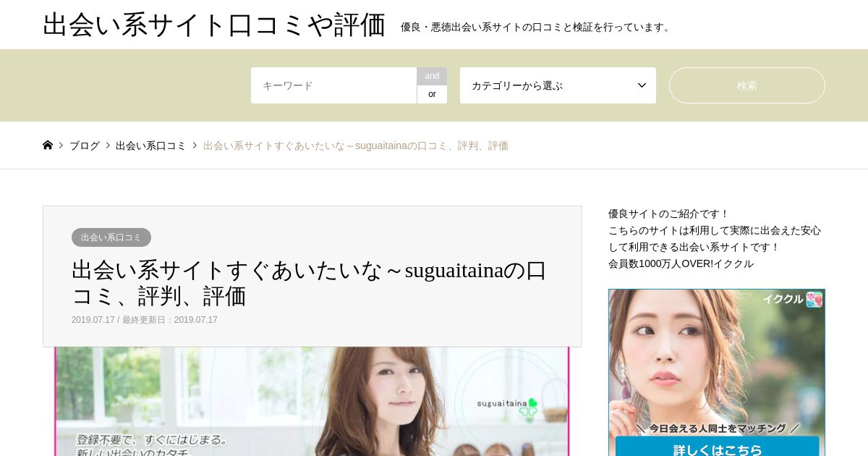Screen dimensions: 868x456
Task: Click the sidebar text 会員数1000万人OVER!イククル
Action: click(681, 263)
